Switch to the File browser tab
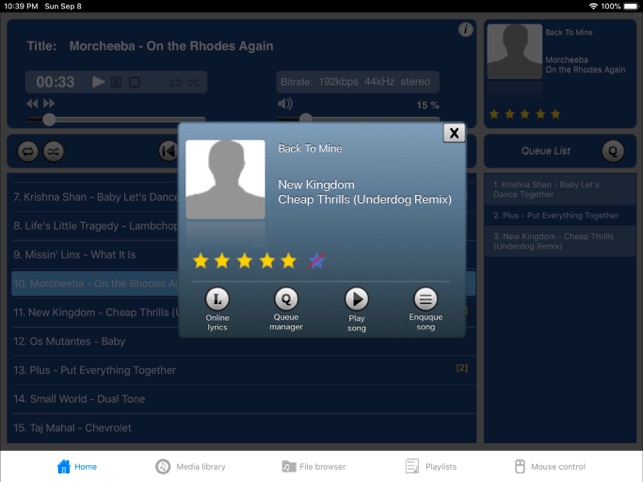 [x=314, y=466]
